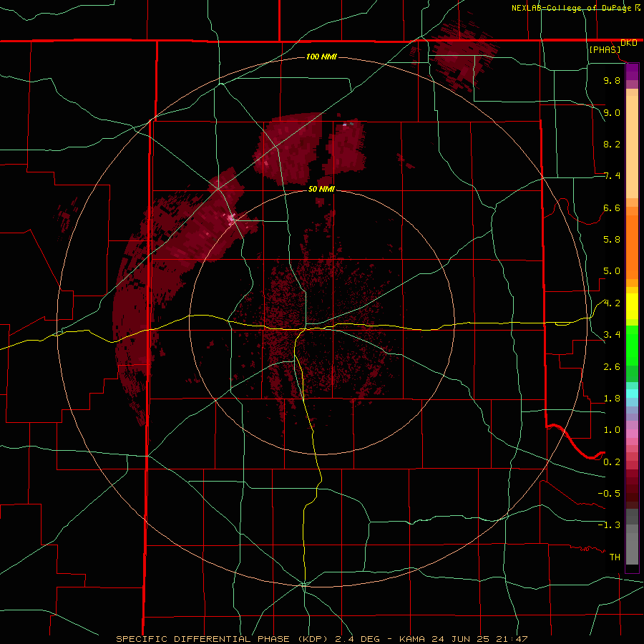Image resolution: width=644 pixels, height=644 pixels.
Task: Select the yellow segment of the color scale
Action: 632,306
